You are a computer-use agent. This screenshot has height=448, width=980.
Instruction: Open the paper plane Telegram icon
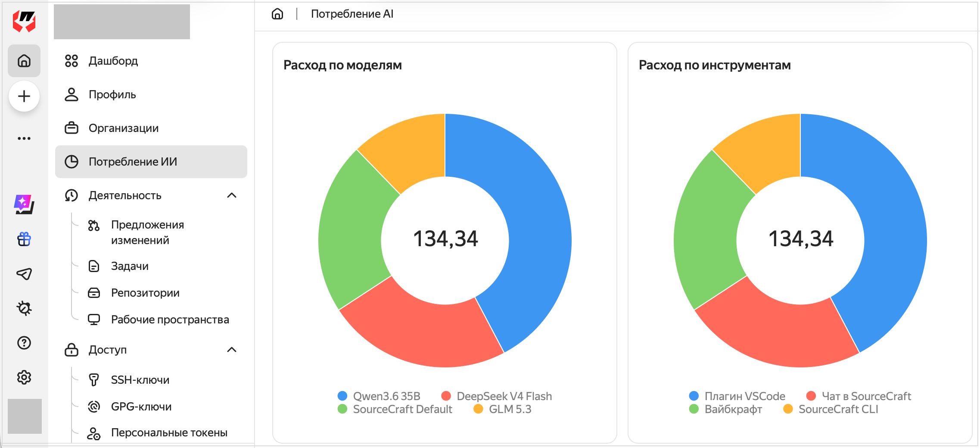coord(24,274)
